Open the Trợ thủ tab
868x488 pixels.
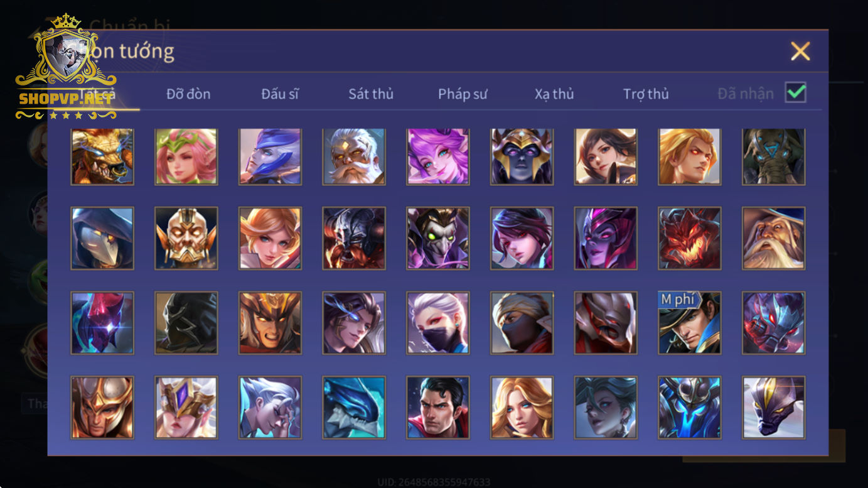646,94
